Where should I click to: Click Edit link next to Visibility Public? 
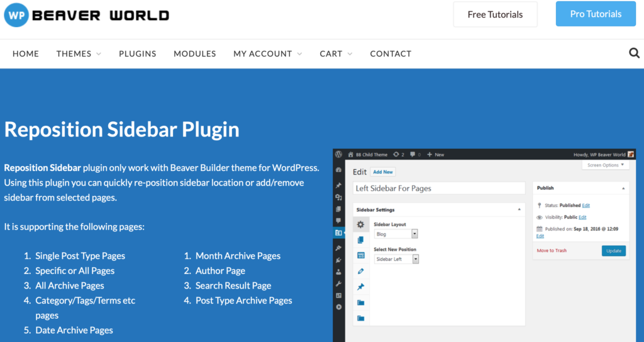pyautogui.click(x=582, y=217)
